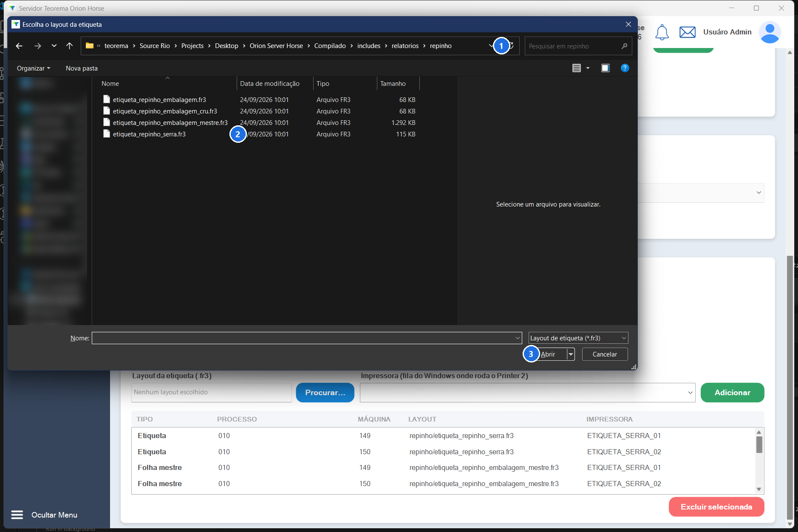Viewport: 798px width, 532px height.
Task: Close the Escolha o layout dialog
Action: click(x=628, y=24)
